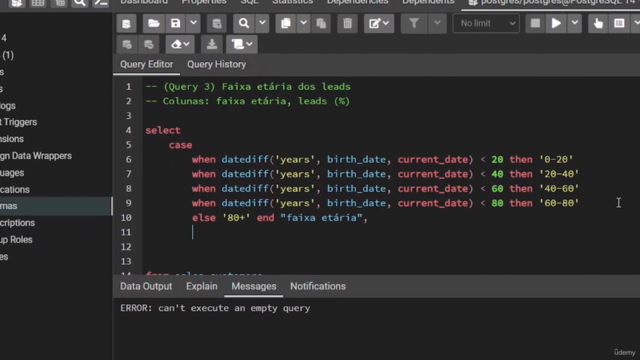Viewport: 640px width, 360px height.
Task: Click the '0-20' string on line 6
Action: point(556,160)
